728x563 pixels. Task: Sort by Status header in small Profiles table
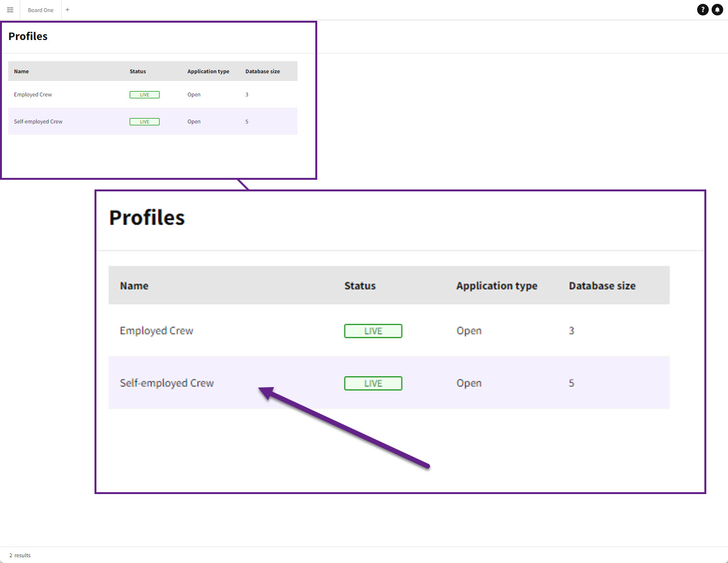click(x=138, y=71)
